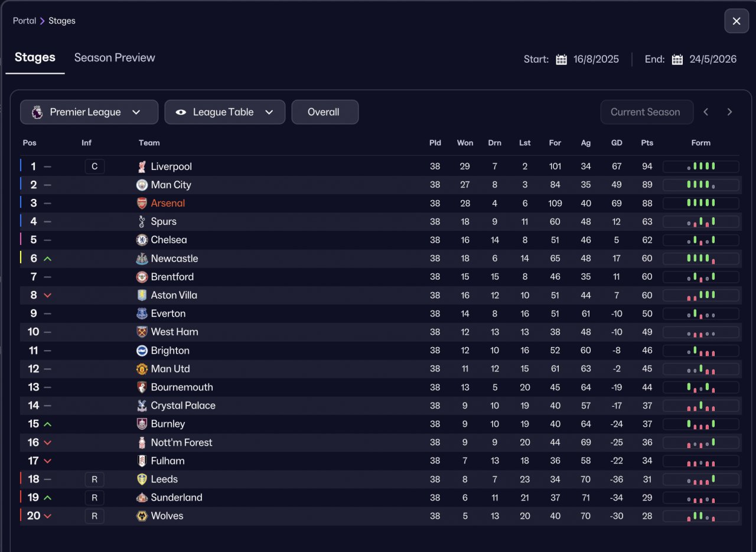756x552 pixels.
Task: Go to previous season with left arrow
Action: click(706, 112)
